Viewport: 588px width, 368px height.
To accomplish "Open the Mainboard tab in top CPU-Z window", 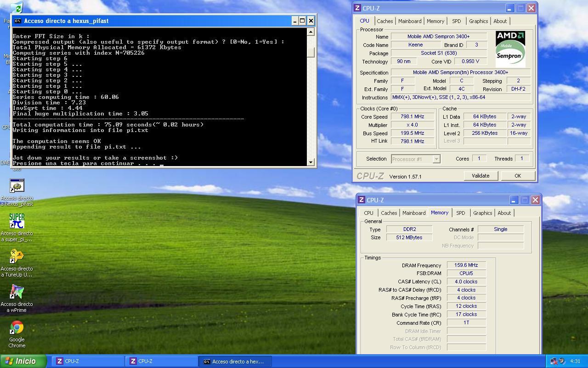I will [x=410, y=21].
